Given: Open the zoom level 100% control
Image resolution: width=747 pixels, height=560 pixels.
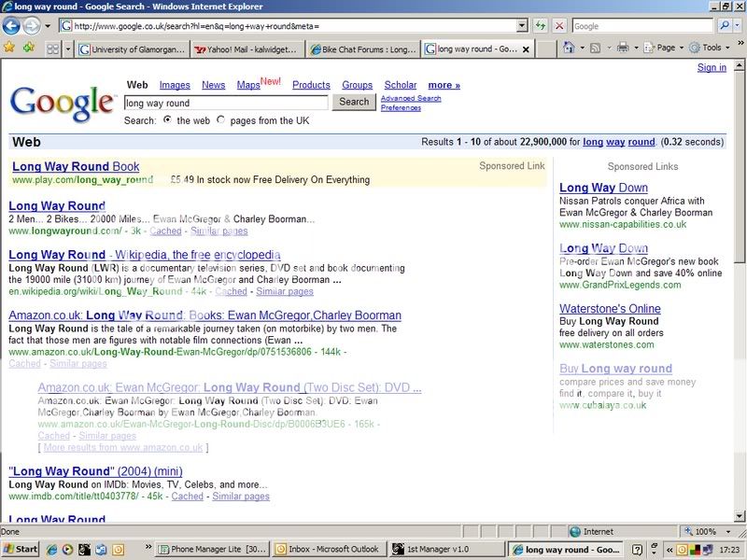Looking at the screenshot, I should (712, 531).
